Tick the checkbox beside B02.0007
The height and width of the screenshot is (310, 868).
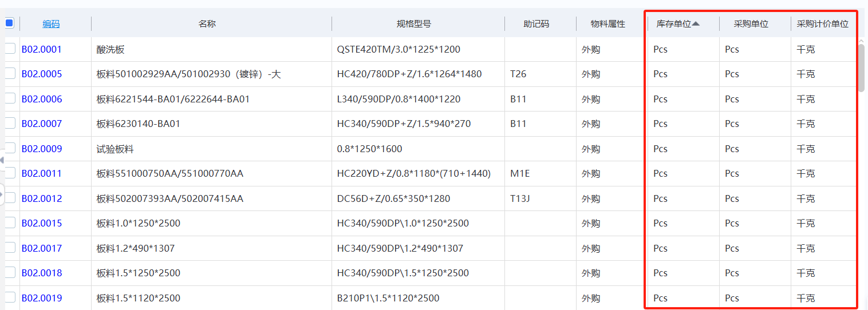[x=10, y=123]
